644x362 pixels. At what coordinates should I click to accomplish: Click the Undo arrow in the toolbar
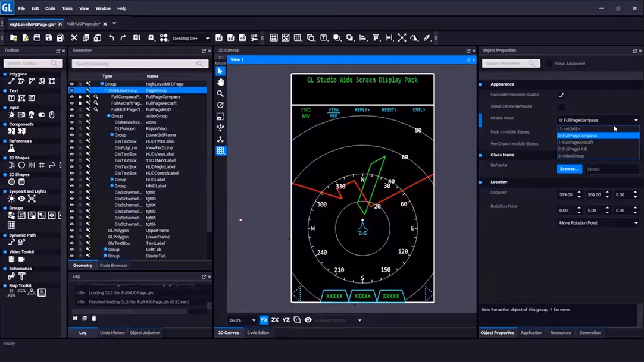coord(111,38)
